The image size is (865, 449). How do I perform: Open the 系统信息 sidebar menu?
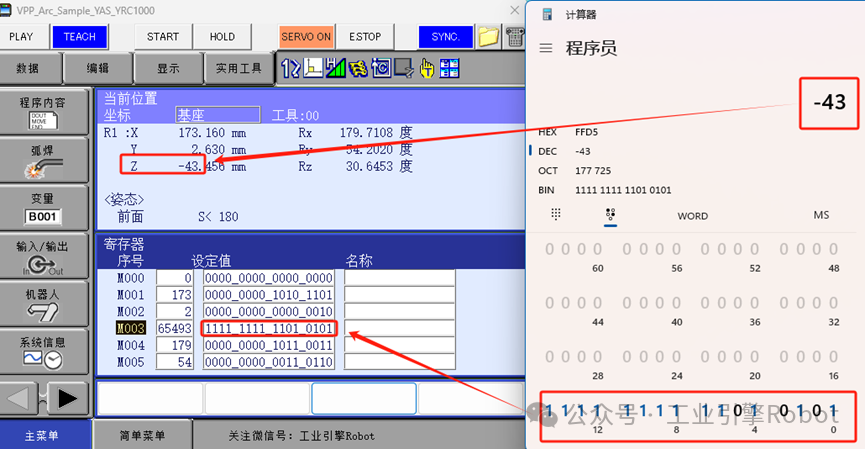point(43,352)
